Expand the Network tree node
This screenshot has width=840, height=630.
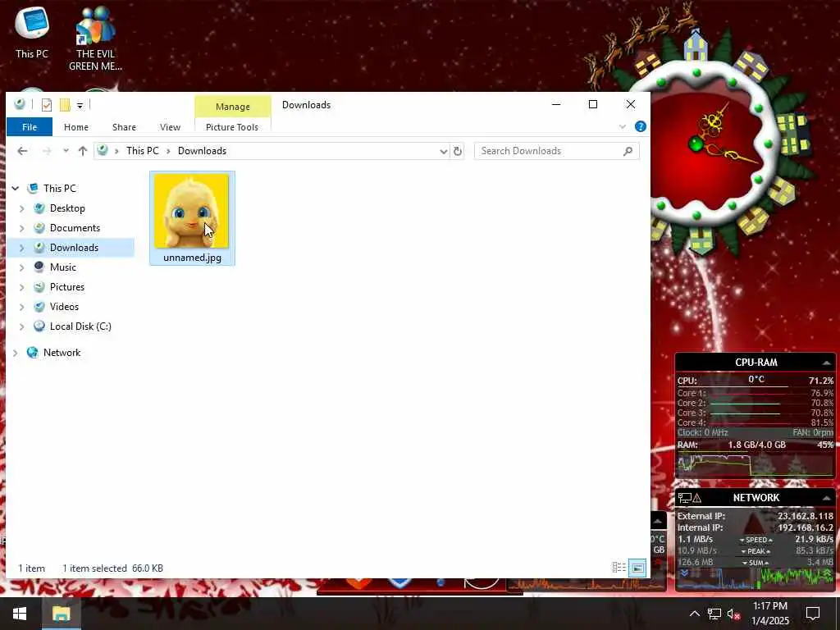tap(16, 353)
